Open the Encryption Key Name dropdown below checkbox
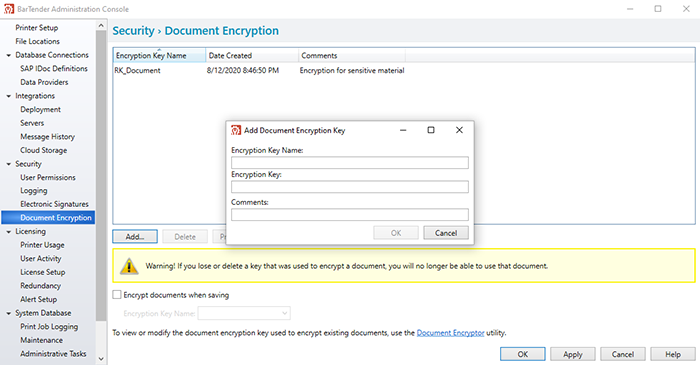Image resolution: width=700 pixels, height=365 pixels. (244, 313)
